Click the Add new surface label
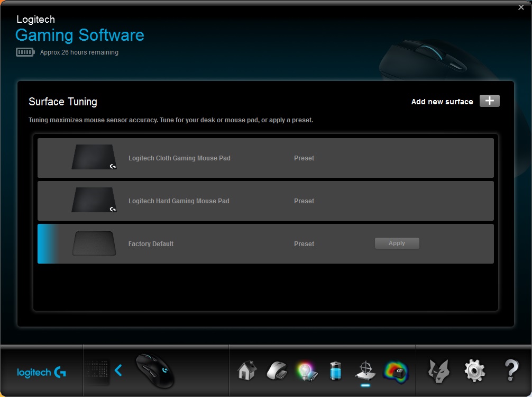Viewport: 532px width, 397px height. point(442,102)
